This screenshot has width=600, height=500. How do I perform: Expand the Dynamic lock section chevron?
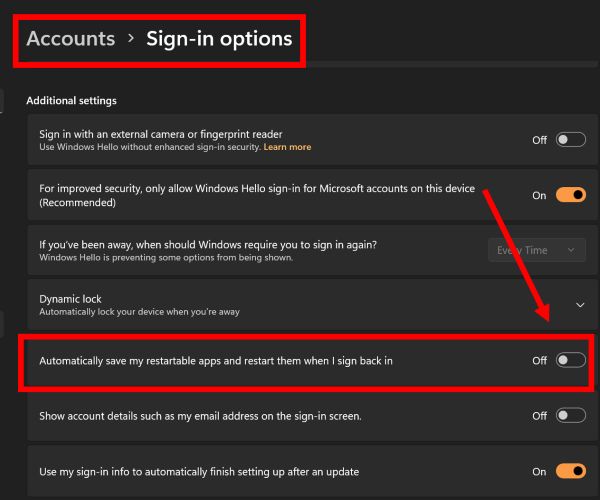[580, 305]
